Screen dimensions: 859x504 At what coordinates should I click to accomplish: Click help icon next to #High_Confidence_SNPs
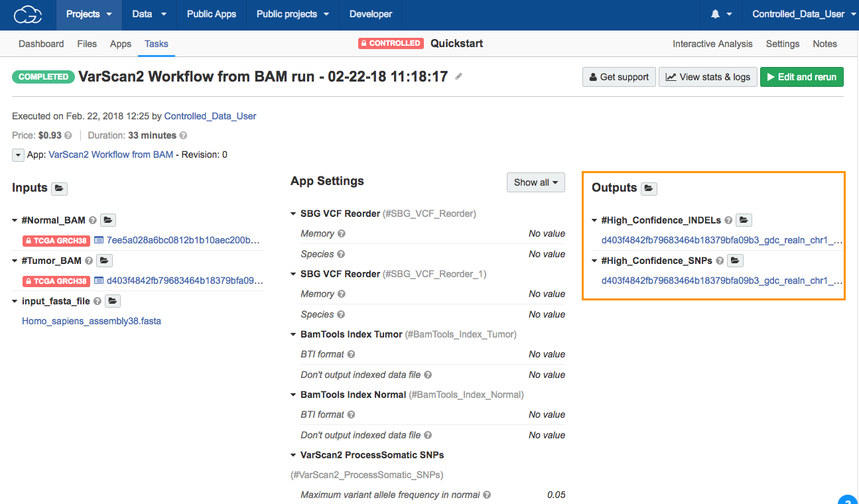[x=719, y=261]
